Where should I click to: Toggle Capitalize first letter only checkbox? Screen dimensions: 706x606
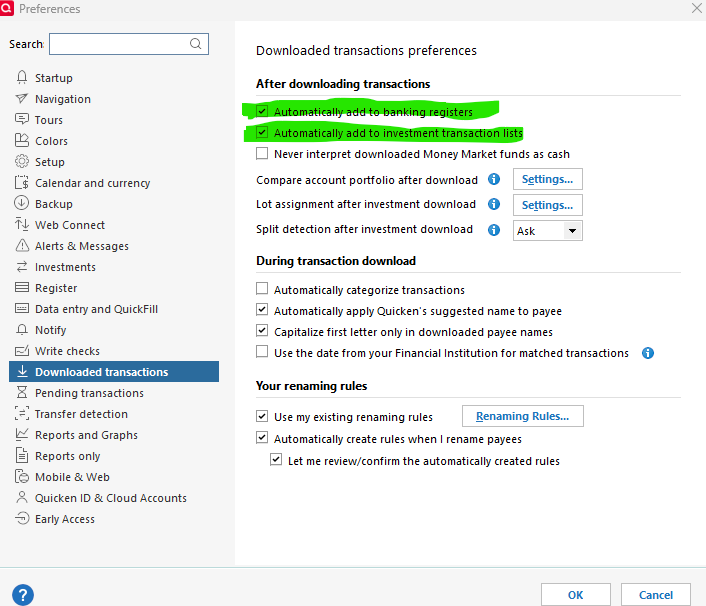tap(262, 331)
